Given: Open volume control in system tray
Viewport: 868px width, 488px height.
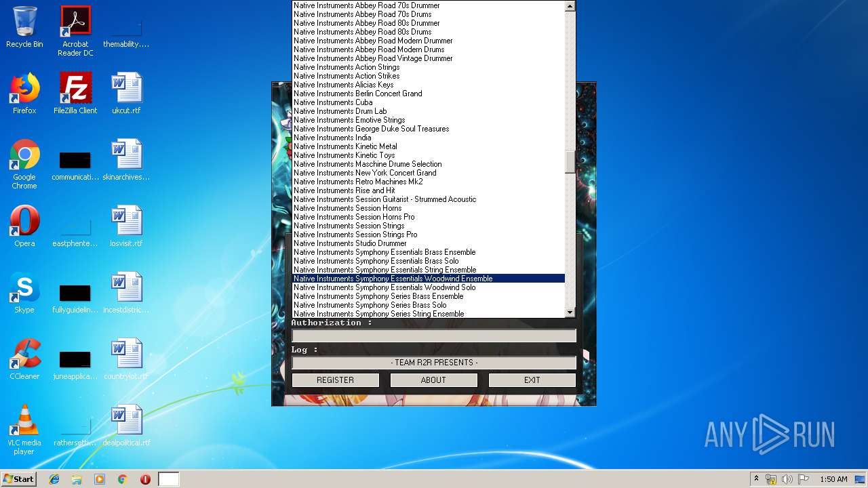Looking at the screenshot, I should tap(787, 479).
